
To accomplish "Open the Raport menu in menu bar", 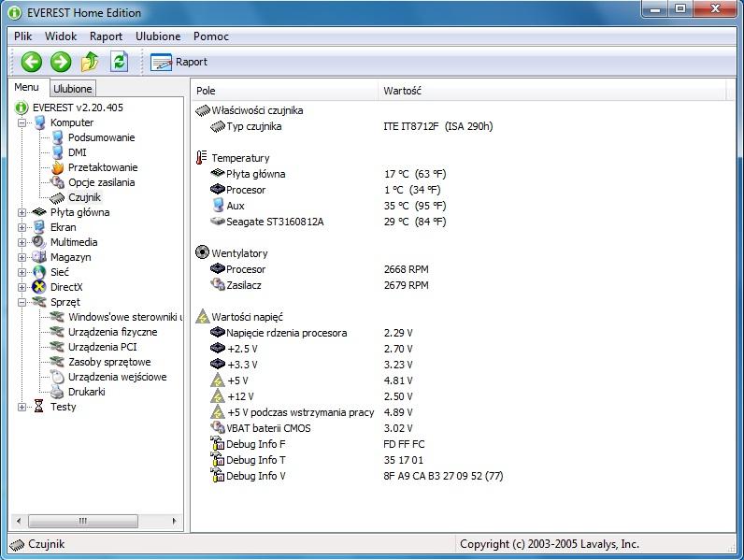I will (106, 36).
